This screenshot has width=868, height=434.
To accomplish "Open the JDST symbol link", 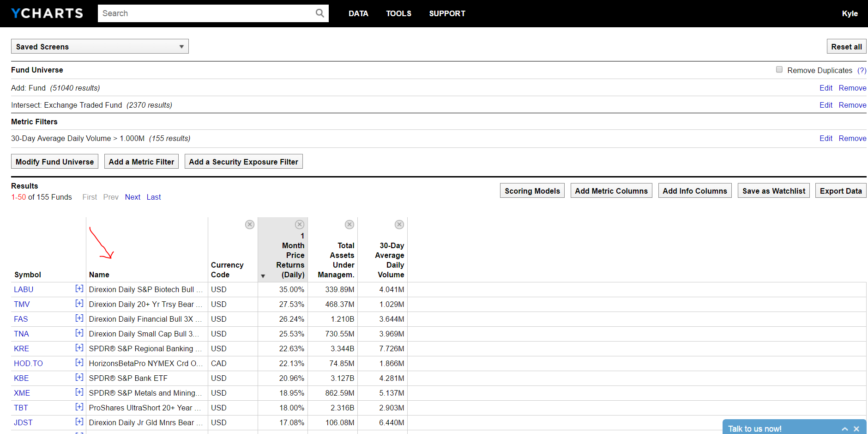I will [23, 422].
